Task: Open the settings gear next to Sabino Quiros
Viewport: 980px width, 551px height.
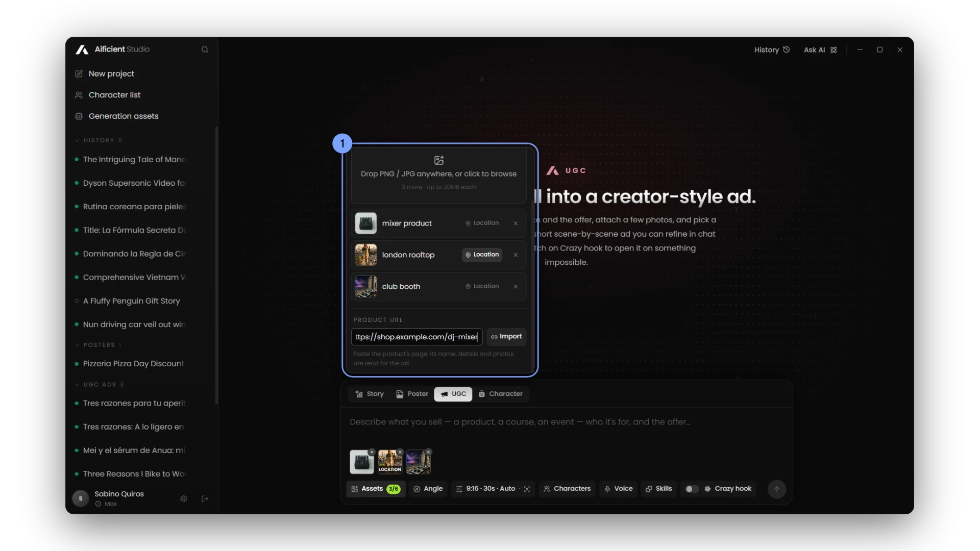Action: [184, 498]
